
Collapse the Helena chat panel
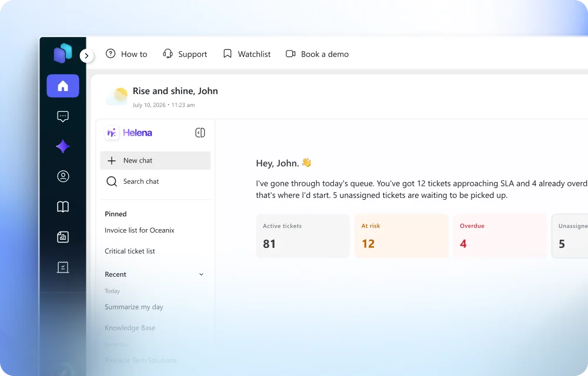(200, 133)
